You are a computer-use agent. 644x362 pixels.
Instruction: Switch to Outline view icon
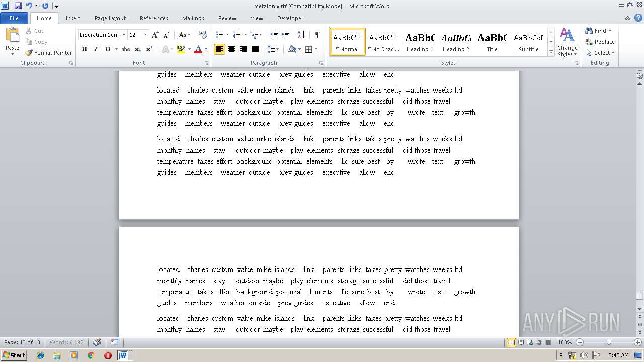tap(539, 342)
